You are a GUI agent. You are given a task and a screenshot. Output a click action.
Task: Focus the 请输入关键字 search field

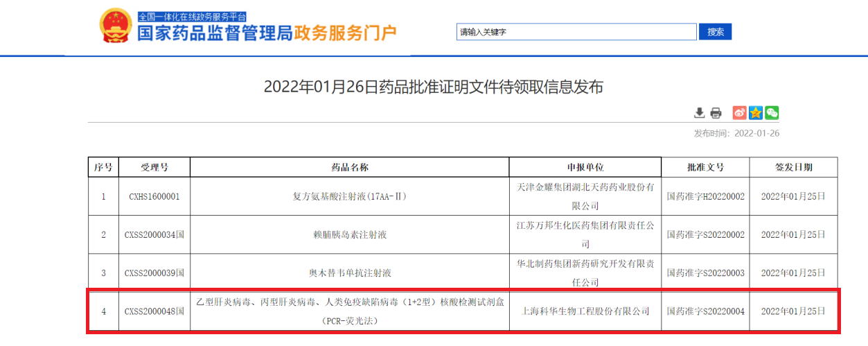tap(576, 32)
